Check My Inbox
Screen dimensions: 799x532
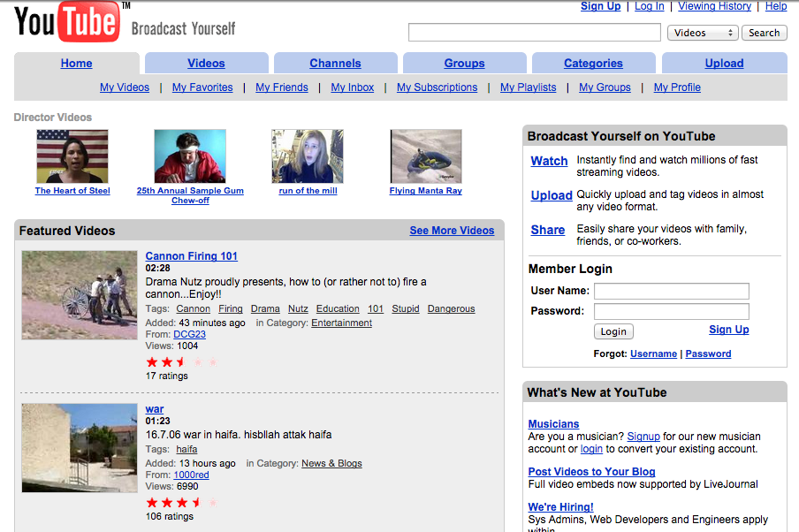point(352,87)
